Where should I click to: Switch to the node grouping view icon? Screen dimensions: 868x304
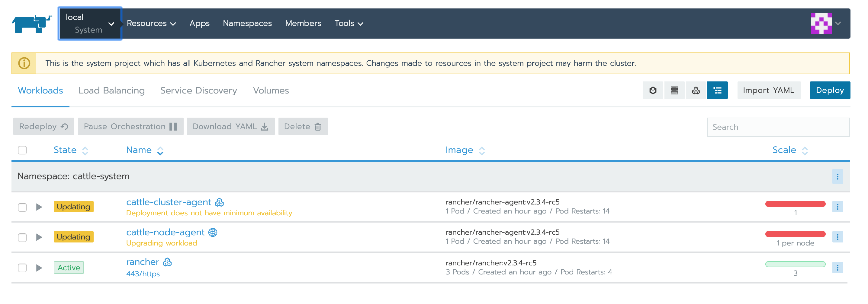point(674,90)
